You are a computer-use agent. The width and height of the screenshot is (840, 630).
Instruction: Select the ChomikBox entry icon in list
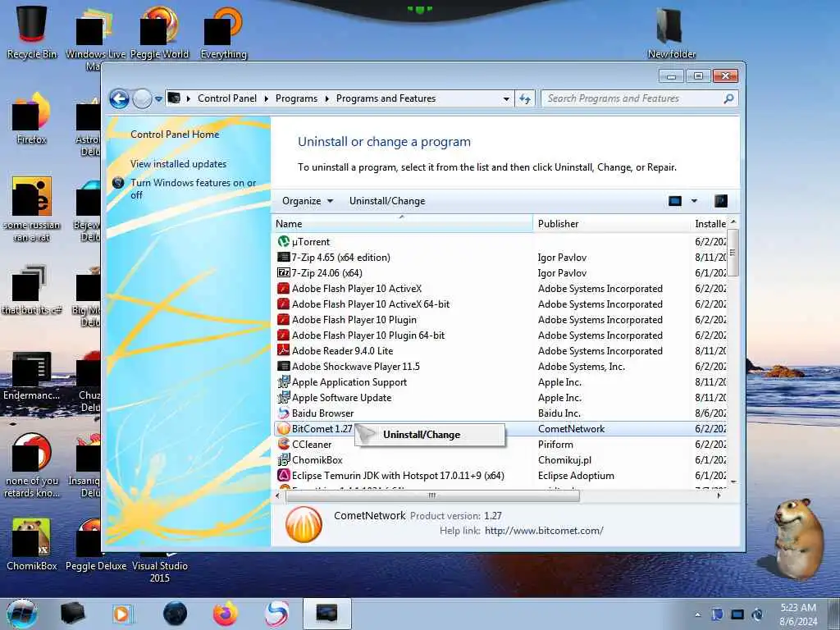pos(283,459)
